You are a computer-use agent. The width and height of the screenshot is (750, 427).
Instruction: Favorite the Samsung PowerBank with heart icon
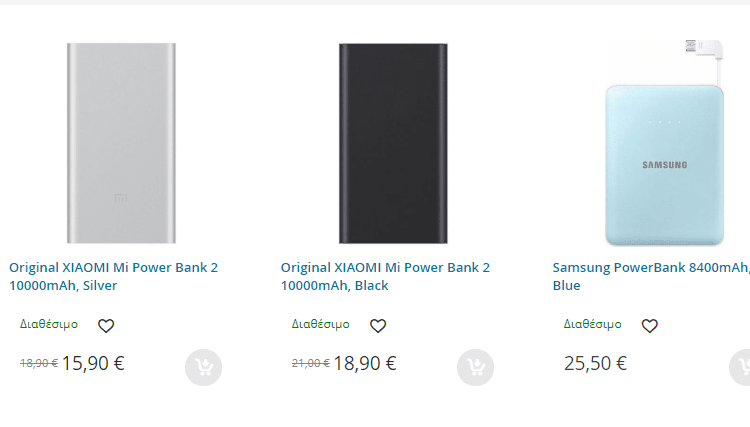pyautogui.click(x=650, y=326)
